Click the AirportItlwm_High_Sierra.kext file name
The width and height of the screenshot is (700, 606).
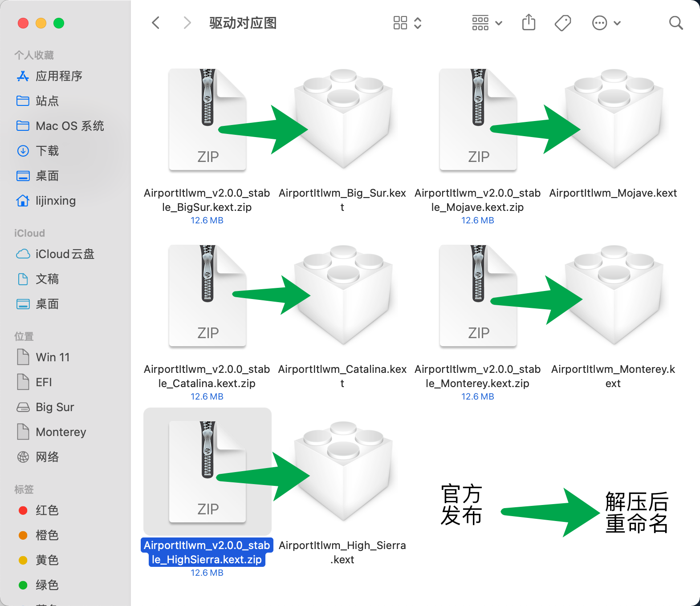(342, 552)
